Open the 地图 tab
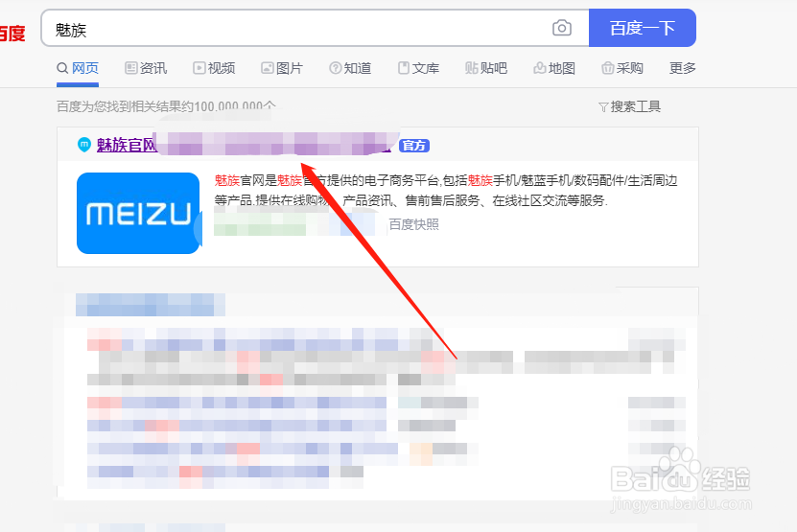This screenshot has height=532, width=797. pyautogui.click(x=554, y=68)
